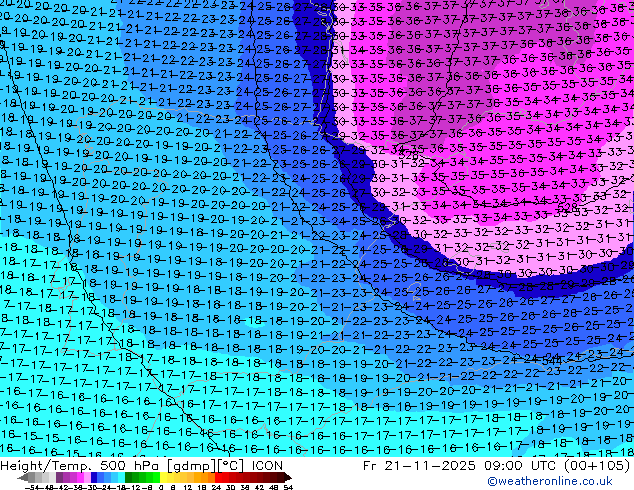Click the 09:00 UTC time label
The image size is (634, 490).
[522, 466]
